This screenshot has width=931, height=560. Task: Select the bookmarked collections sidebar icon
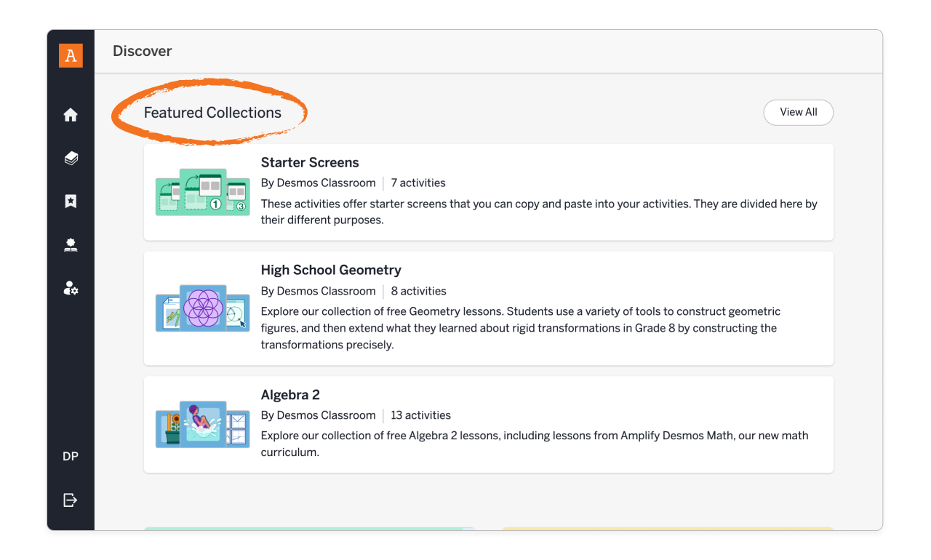(70, 201)
